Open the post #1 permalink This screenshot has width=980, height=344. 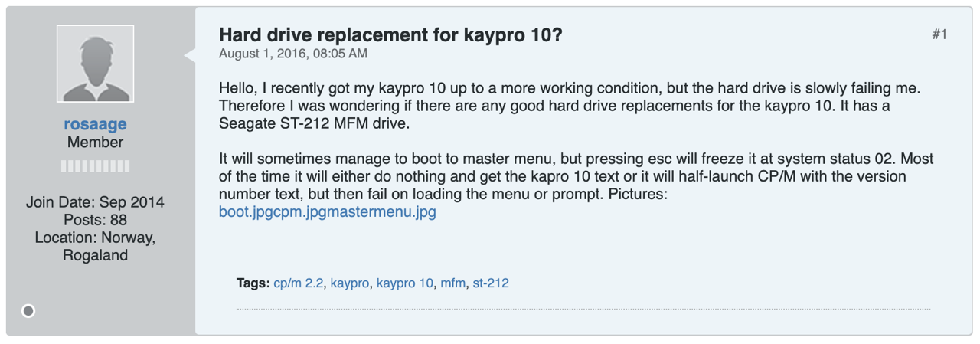pos(939,34)
